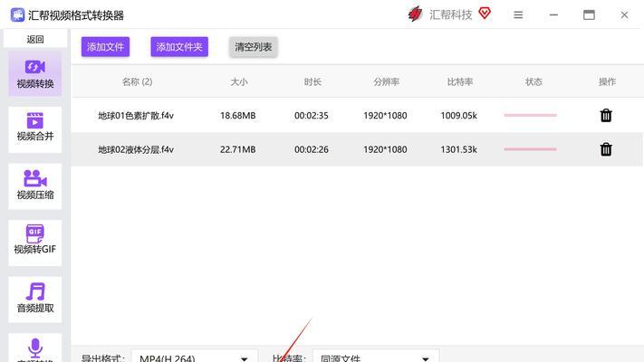Click progress bar of 地球02液体分层.f4v
The height and width of the screenshot is (362, 644).
530,149
